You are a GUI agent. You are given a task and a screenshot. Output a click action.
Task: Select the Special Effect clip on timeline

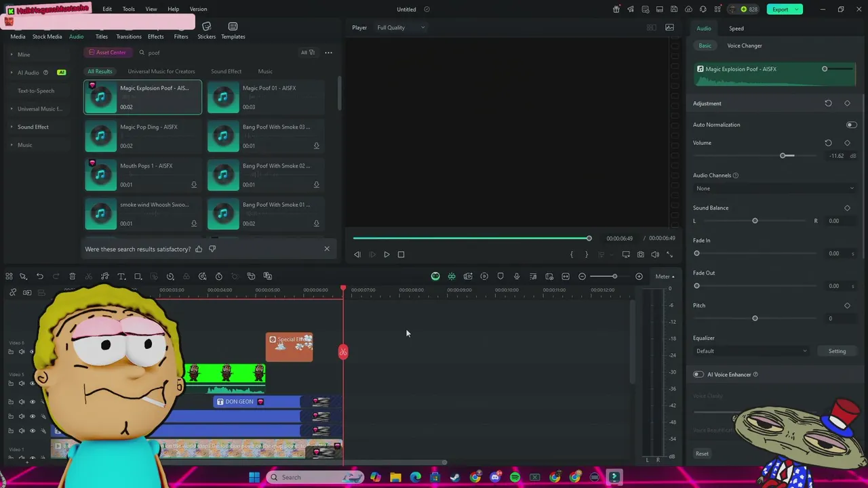click(x=290, y=347)
